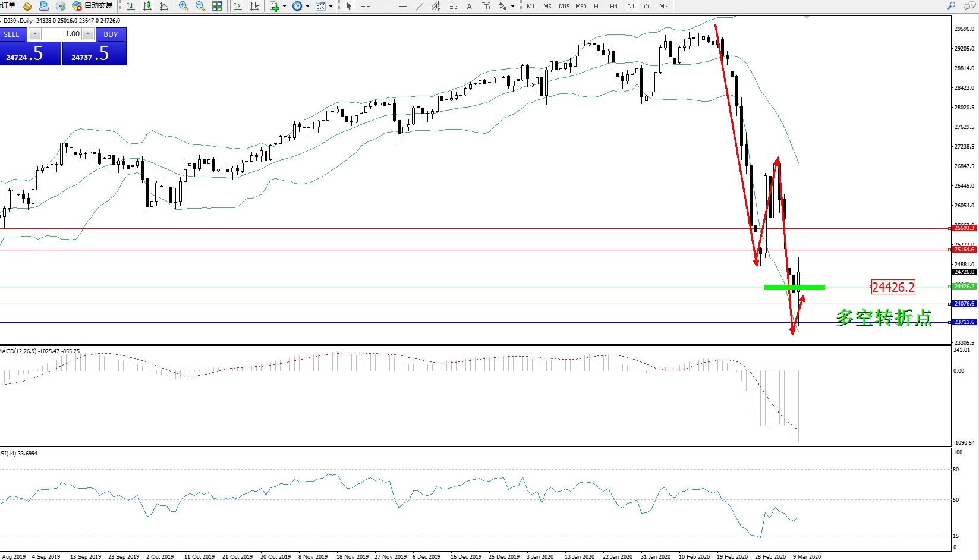Select the text label tool
The image size is (979, 560).
[x=469, y=6]
